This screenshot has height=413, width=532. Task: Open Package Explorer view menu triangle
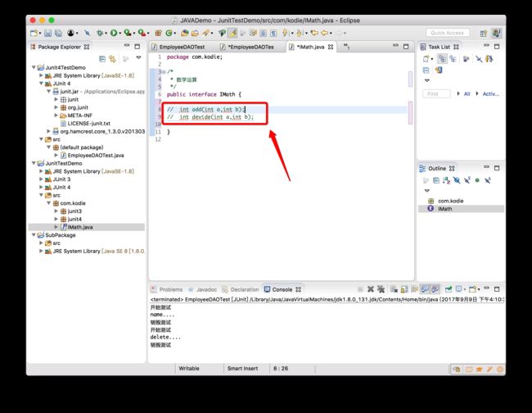[x=138, y=57]
